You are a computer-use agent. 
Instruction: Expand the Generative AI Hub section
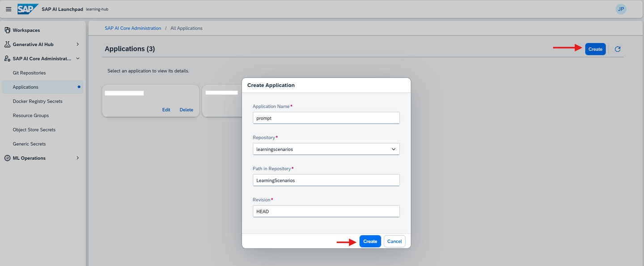tap(78, 44)
